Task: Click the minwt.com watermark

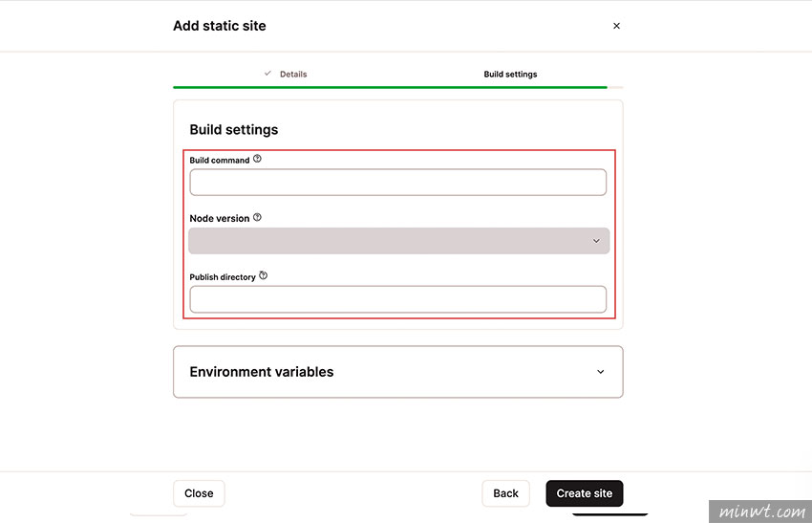Action: pos(760,512)
